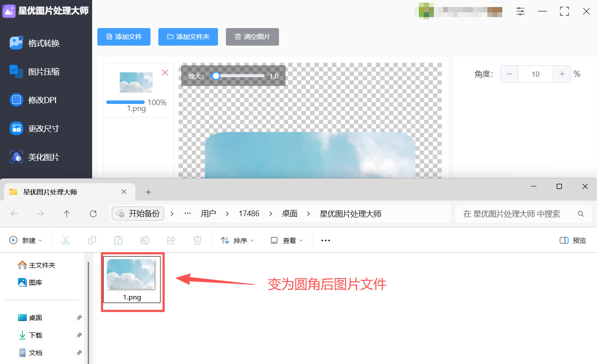Remove 1.png with the red X

coord(165,72)
